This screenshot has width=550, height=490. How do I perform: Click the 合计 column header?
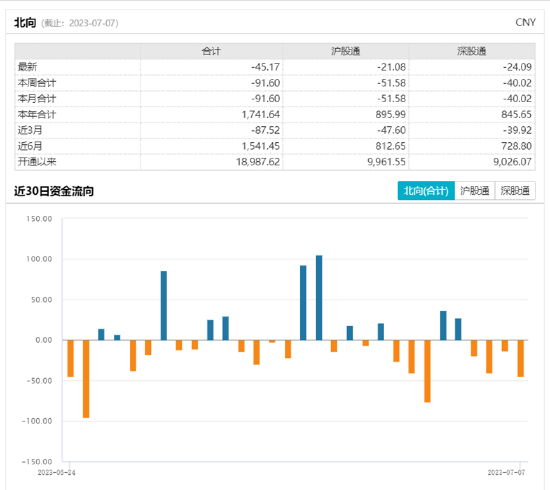pyautogui.click(x=211, y=51)
